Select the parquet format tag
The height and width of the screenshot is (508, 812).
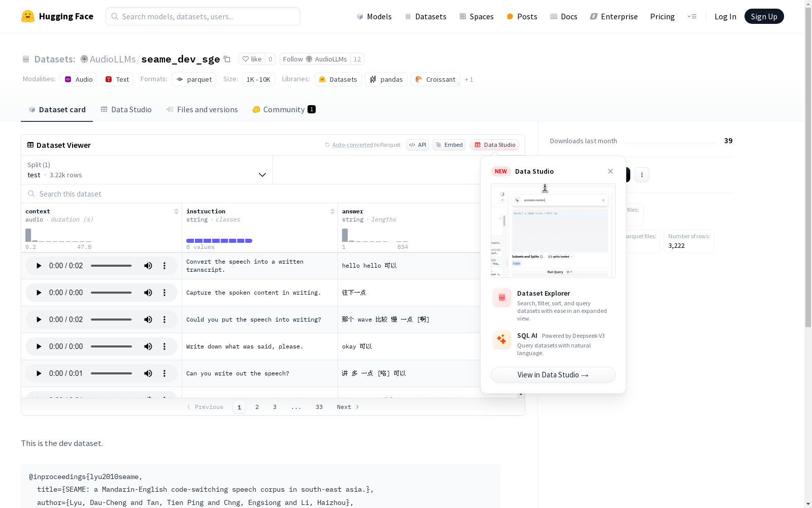point(194,79)
